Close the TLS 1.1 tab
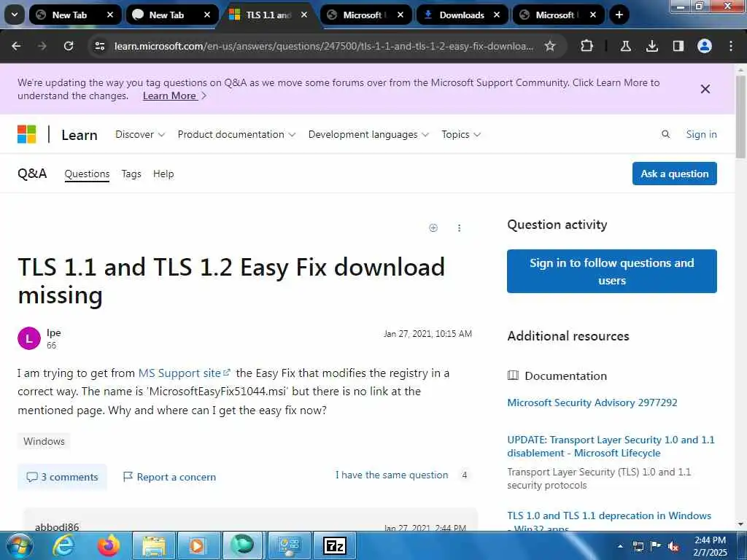The height and width of the screenshot is (560, 747). point(304,15)
